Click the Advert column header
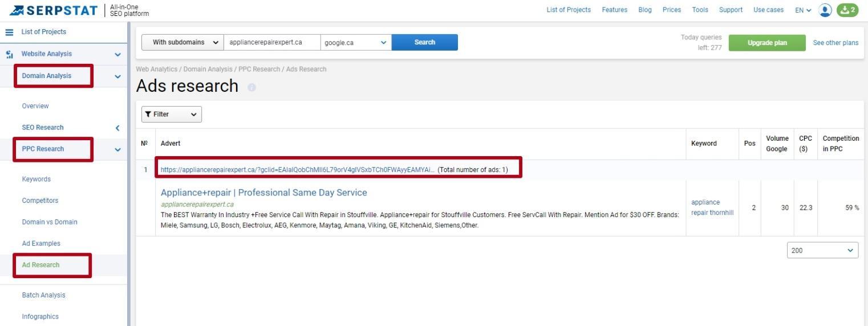 (x=171, y=144)
